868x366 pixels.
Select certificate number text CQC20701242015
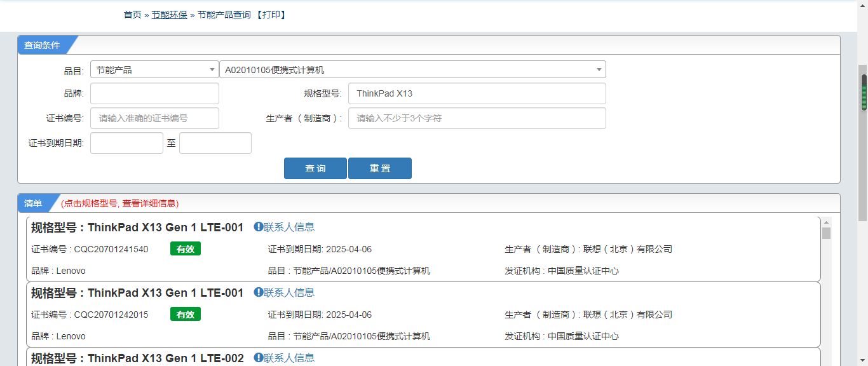[111, 315]
